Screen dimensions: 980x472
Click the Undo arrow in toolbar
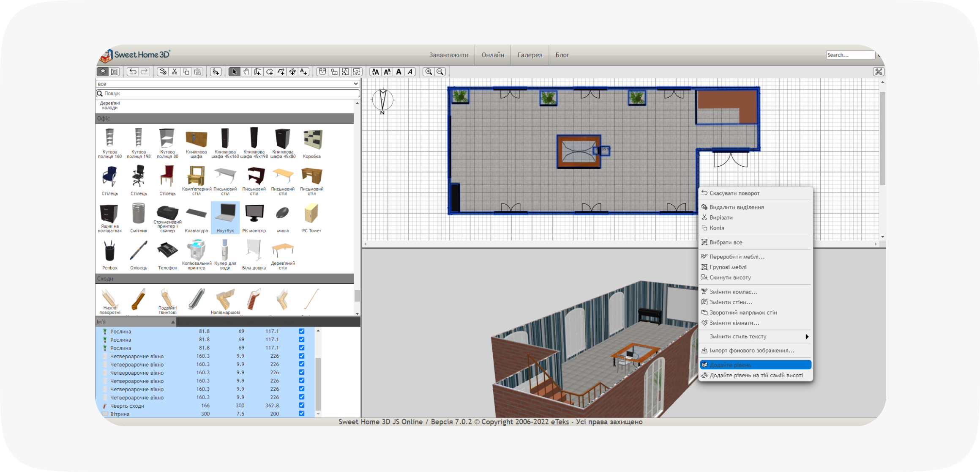(x=133, y=72)
